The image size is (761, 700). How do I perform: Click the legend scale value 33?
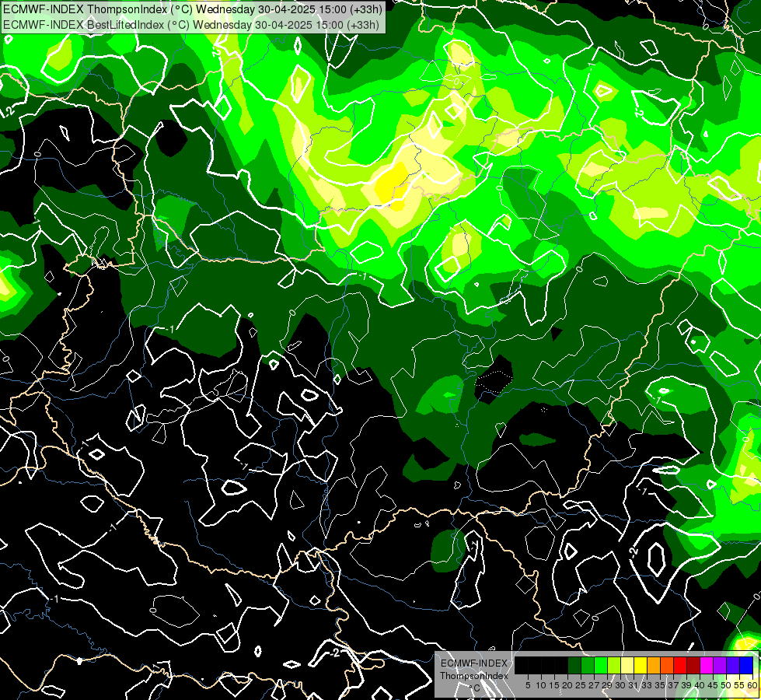tap(647, 685)
